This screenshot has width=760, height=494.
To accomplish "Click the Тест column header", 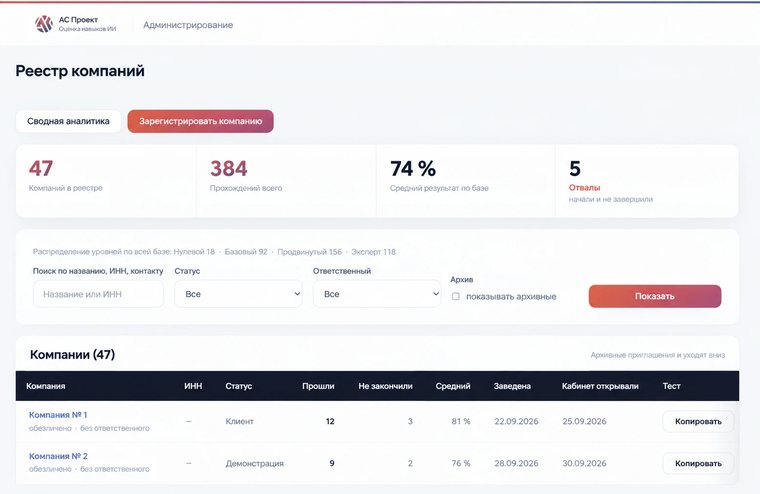I will click(671, 386).
